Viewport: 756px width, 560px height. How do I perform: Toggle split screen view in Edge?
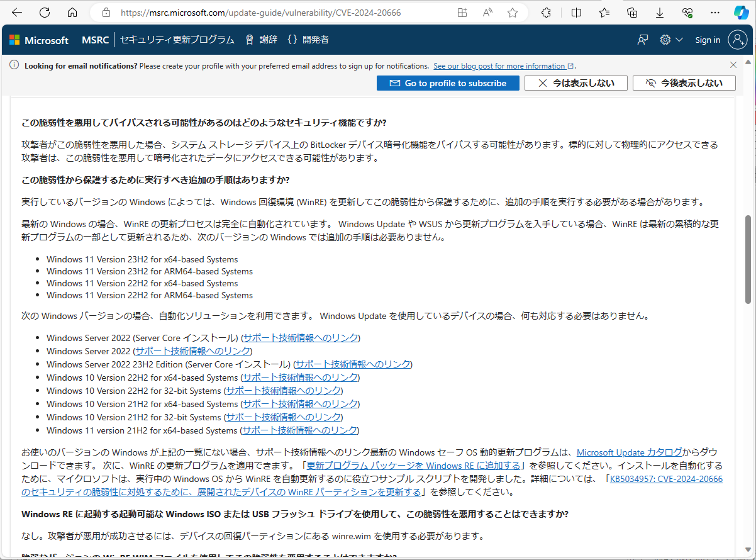(x=576, y=12)
